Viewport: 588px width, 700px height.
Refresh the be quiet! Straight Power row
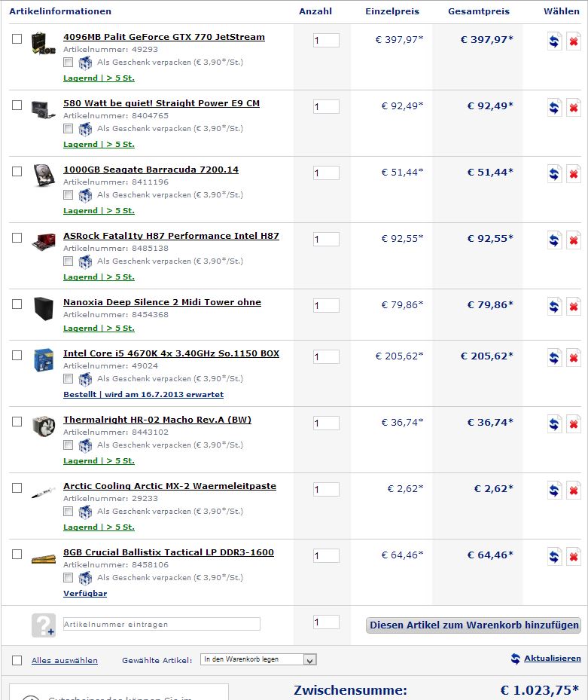(x=554, y=108)
